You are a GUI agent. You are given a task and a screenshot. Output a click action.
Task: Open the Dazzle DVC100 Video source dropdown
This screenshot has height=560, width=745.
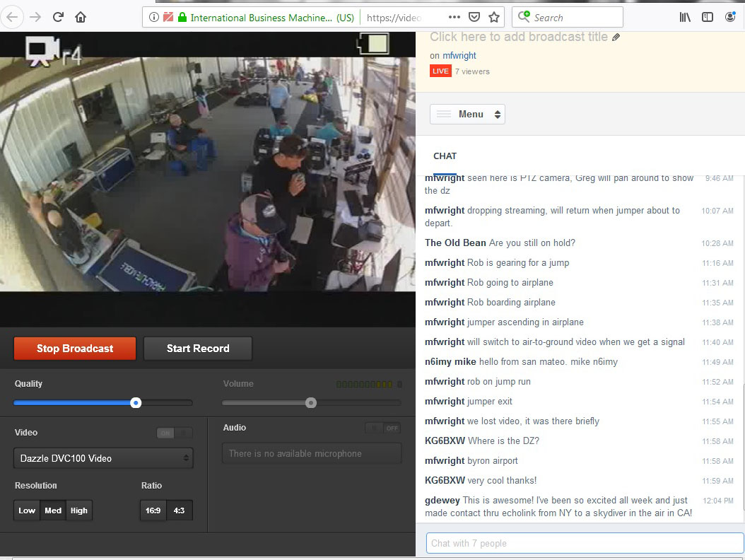(x=103, y=458)
